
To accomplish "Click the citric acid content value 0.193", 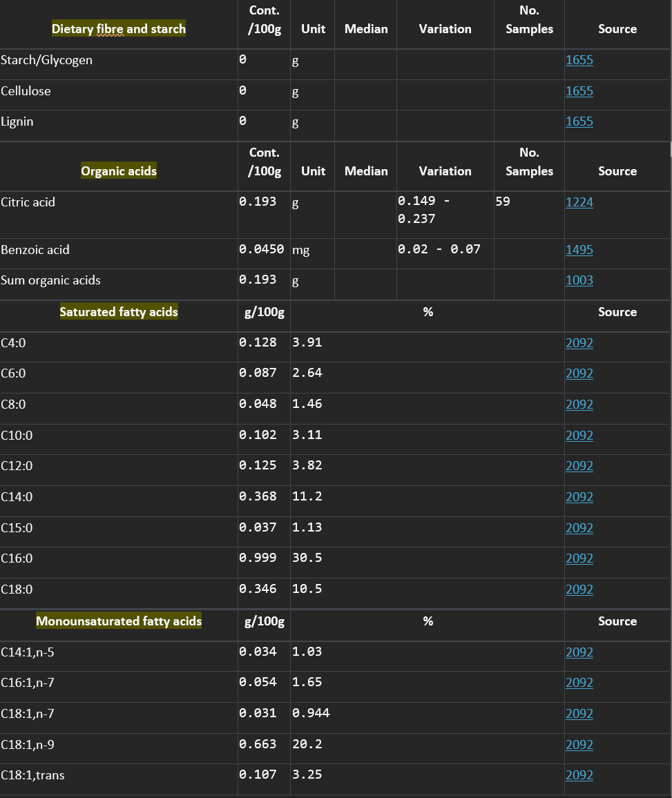I will 258,202.
